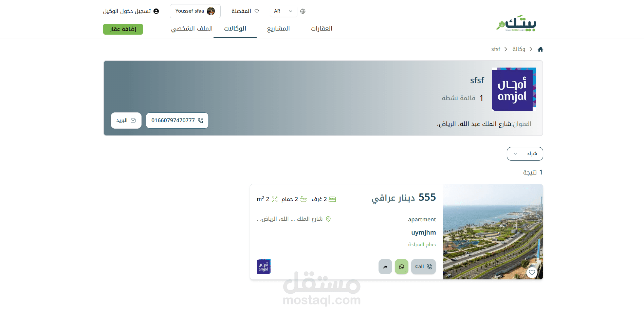Go to the المشاريع tab
644x313 pixels.
(x=278, y=29)
